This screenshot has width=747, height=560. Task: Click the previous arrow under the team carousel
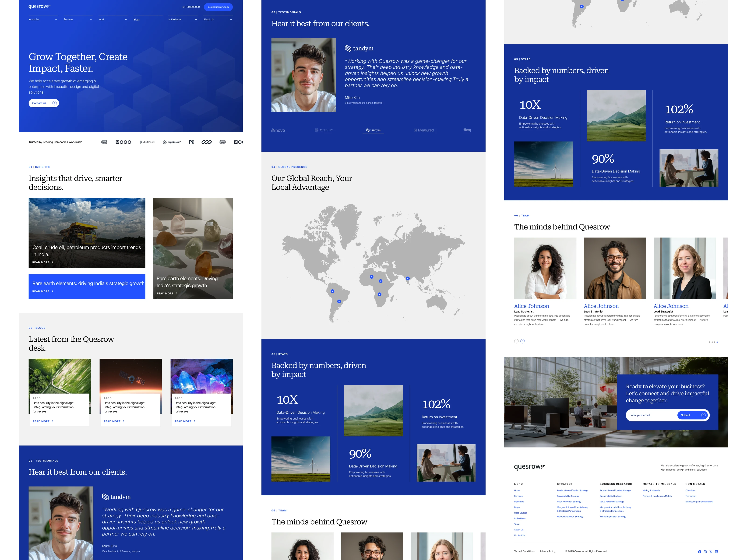pos(516,341)
